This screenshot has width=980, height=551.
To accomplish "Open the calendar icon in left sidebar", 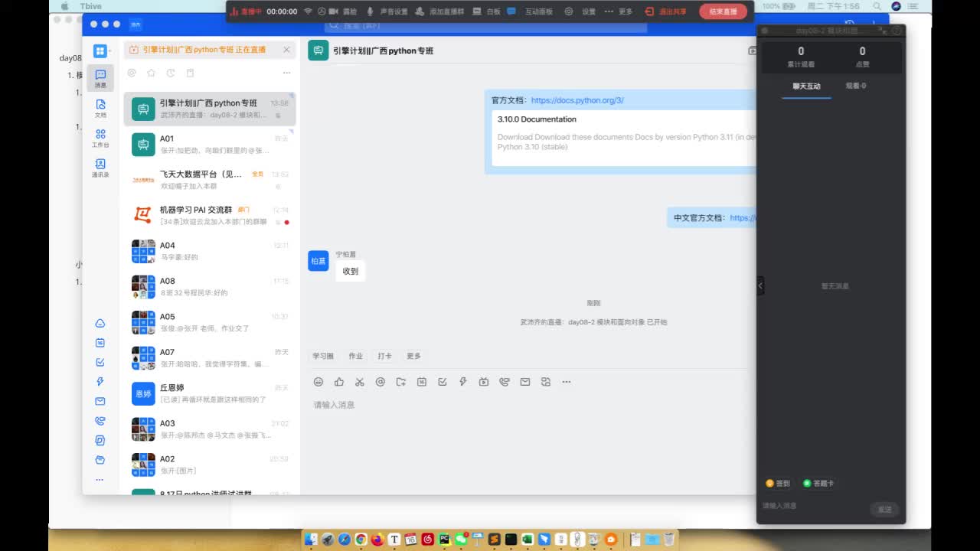I will 100,343.
